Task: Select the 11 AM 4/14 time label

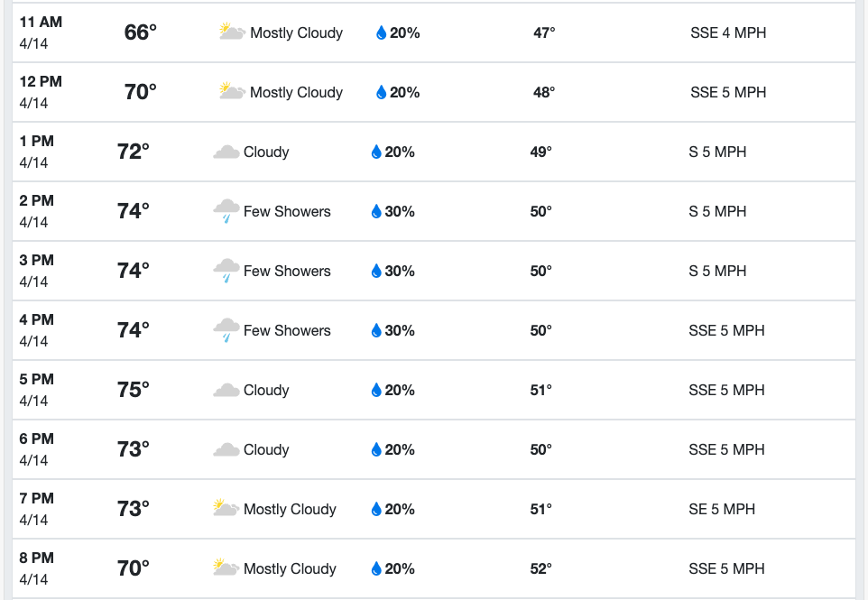Action: [41, 32]
